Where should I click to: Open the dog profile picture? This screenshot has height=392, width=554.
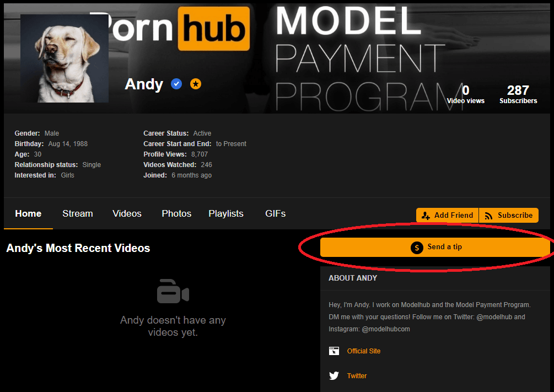[x=64, y=58]
